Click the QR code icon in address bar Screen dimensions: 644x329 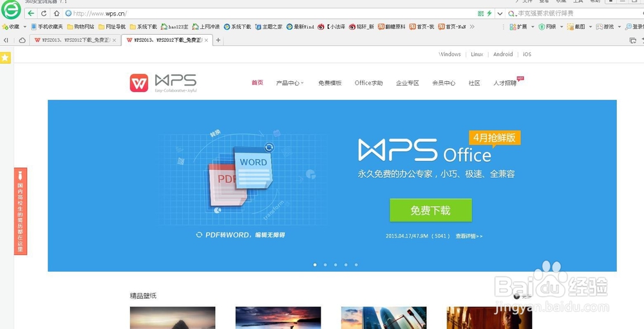pos(481,14)
